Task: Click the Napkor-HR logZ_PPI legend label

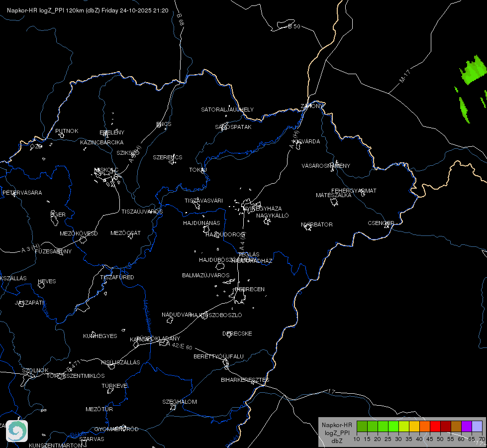Action: 337,433
